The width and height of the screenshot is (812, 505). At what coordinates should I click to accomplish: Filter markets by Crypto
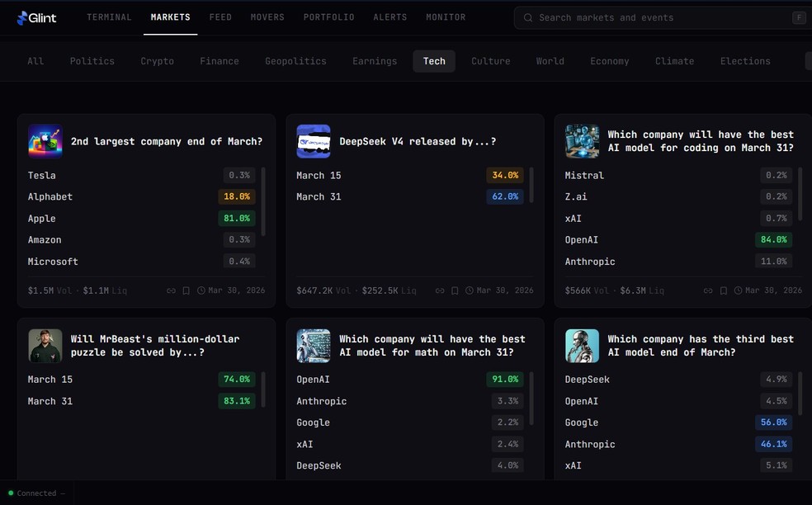(x=157, y=61)
